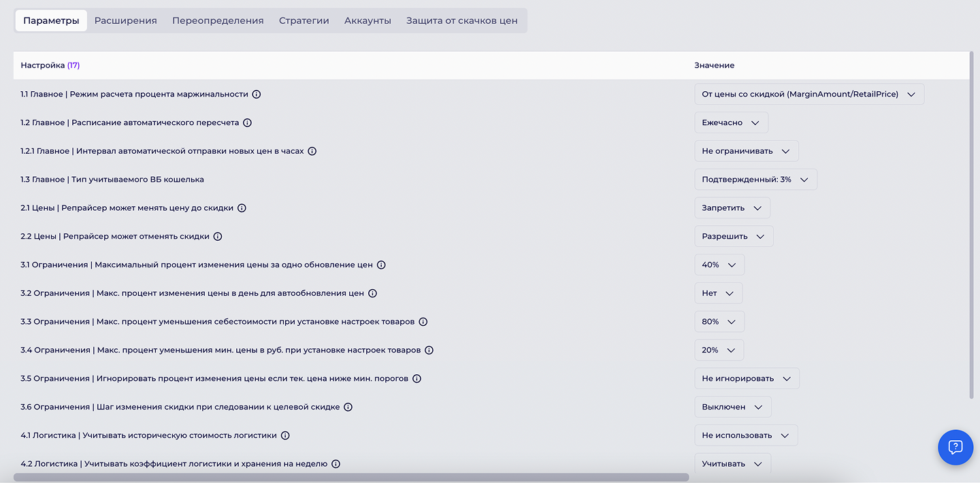Open the help chat bubble button
This screenshot has height=483, width=980.
click(955, 447)
